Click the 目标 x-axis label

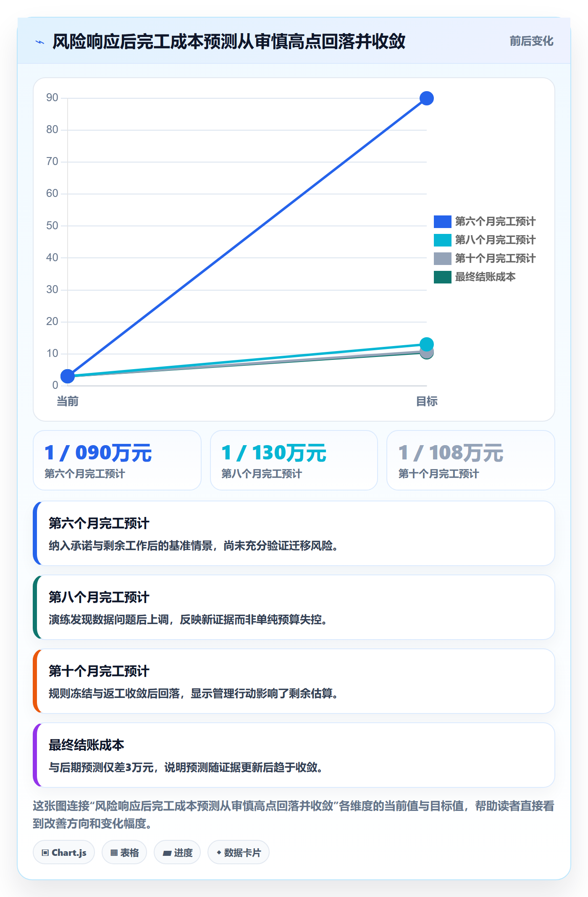[427, 401]
